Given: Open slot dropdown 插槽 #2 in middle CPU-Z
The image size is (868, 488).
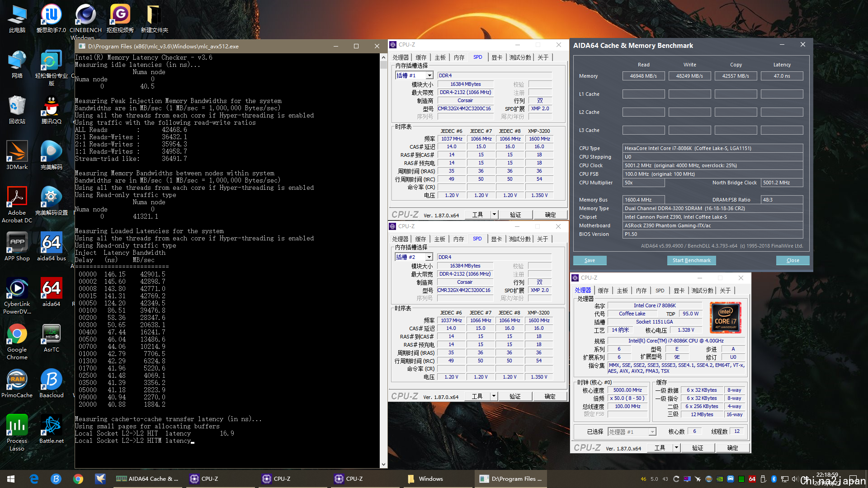Looking at the screenshot, I should coord(429,257).
